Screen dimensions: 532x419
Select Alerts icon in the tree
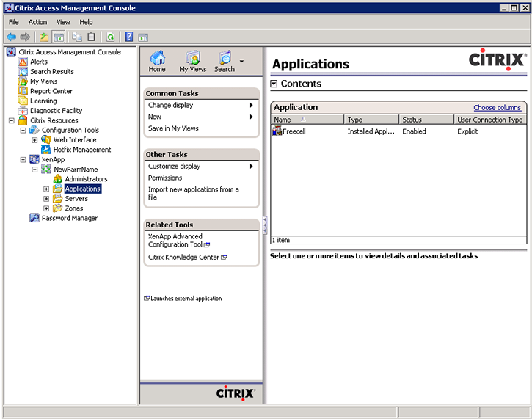23,62
